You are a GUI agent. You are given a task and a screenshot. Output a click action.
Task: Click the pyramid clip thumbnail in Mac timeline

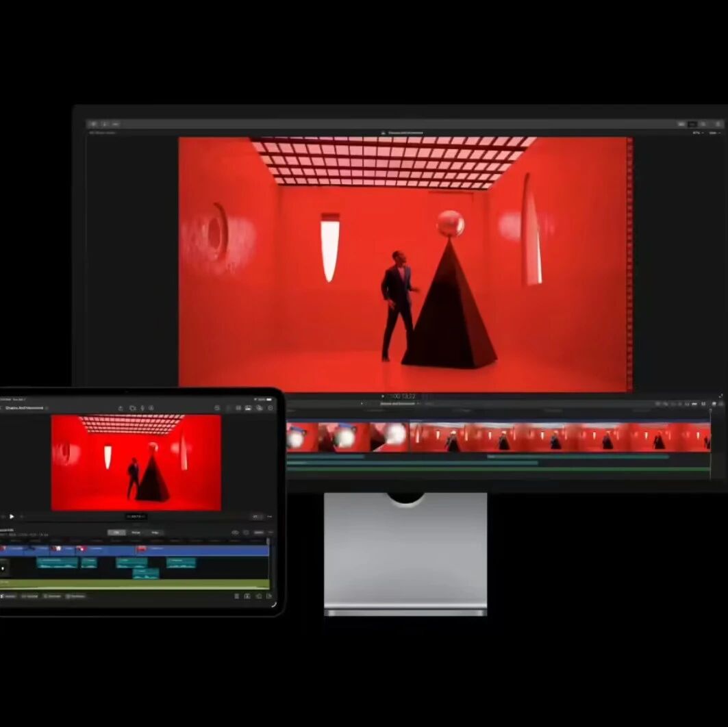click(x=389, y=437)
